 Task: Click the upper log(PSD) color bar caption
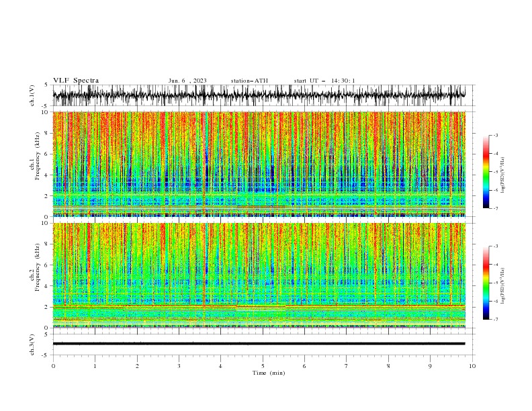[502, 175]
